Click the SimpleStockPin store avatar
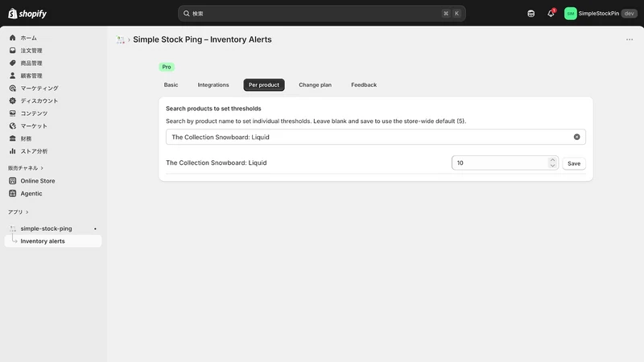This screenshot has height=362, width=644. pos(571,14)
